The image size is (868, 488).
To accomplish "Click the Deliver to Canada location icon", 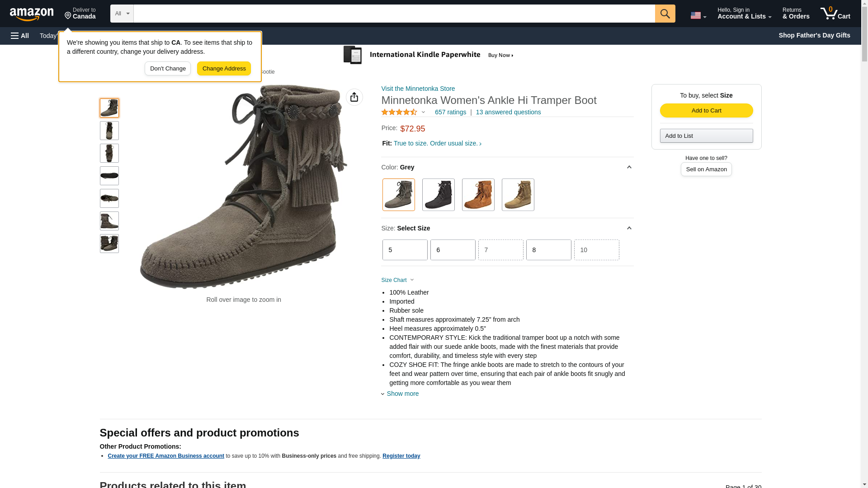I will (68, 16).
